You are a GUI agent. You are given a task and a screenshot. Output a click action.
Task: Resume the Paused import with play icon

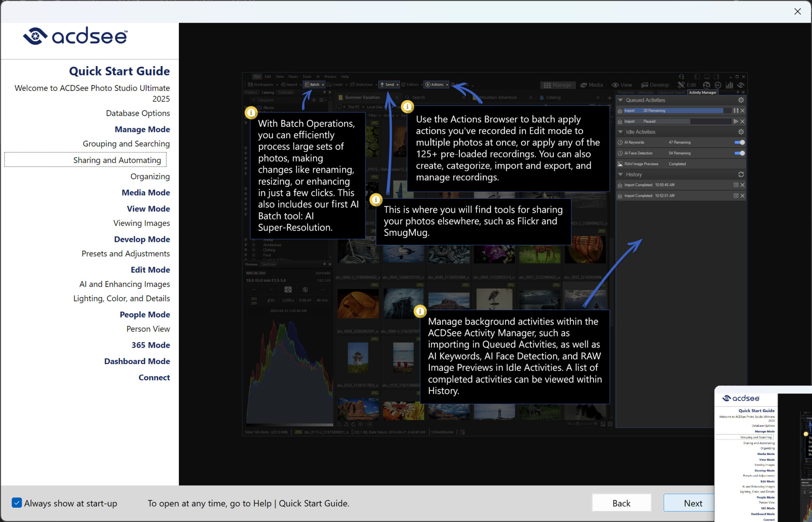click(x=736, y=121)
